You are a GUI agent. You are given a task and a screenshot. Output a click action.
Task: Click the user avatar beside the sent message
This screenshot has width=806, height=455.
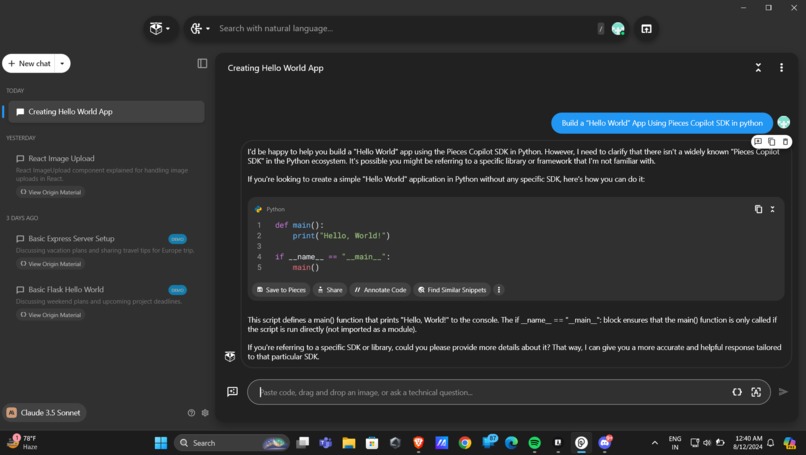(783, 122)
